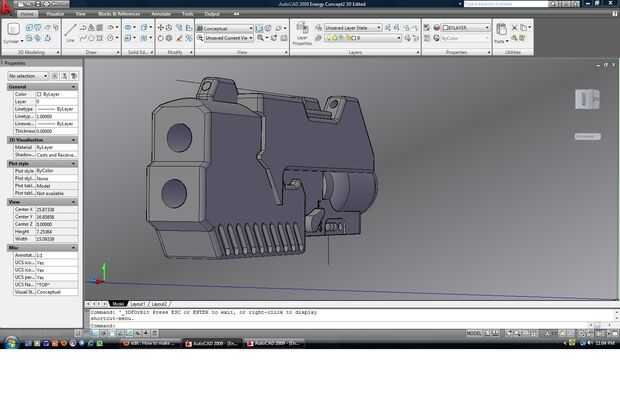This screenshot has height=408, width=620.
Task: Click the Material ByLayer value
Action: [57, 147]
